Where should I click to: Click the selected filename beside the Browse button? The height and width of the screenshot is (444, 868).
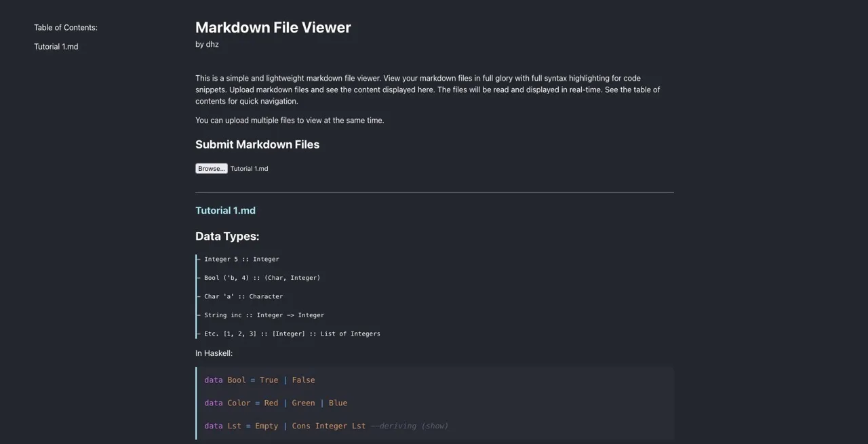click(x=249, y=169)
